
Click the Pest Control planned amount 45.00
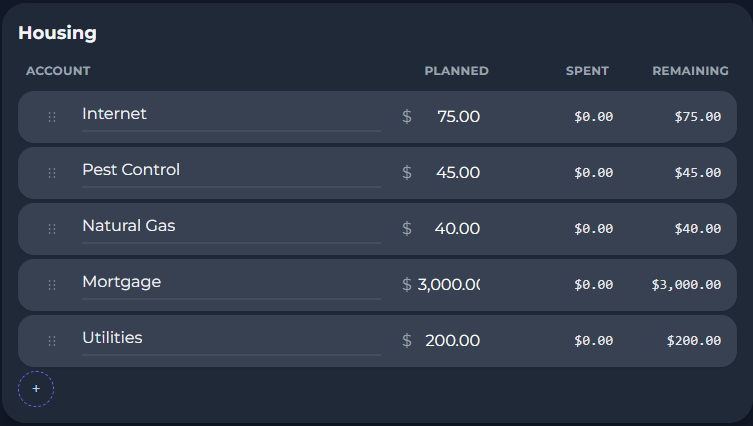pos(457,173)
